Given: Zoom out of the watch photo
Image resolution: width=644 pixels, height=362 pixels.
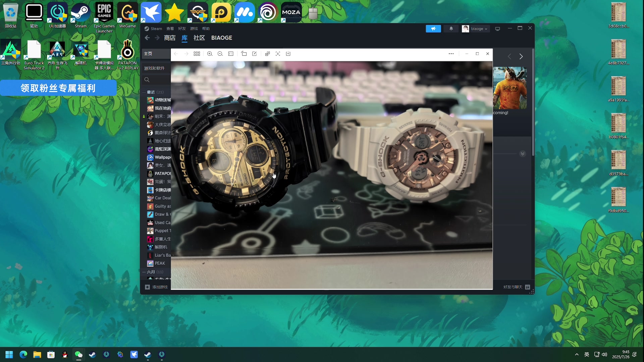Looking at the screenshot, I should coord(220,54).
